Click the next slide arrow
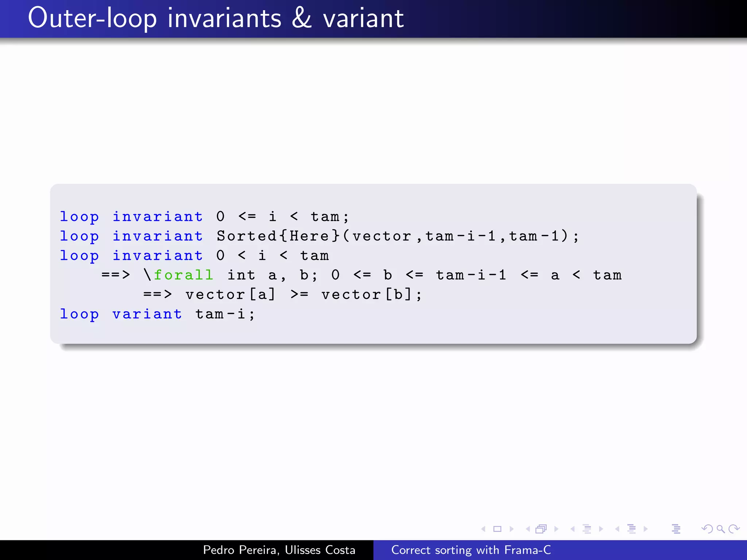Viewport: 747px width, 560px height. coord(511,529)
